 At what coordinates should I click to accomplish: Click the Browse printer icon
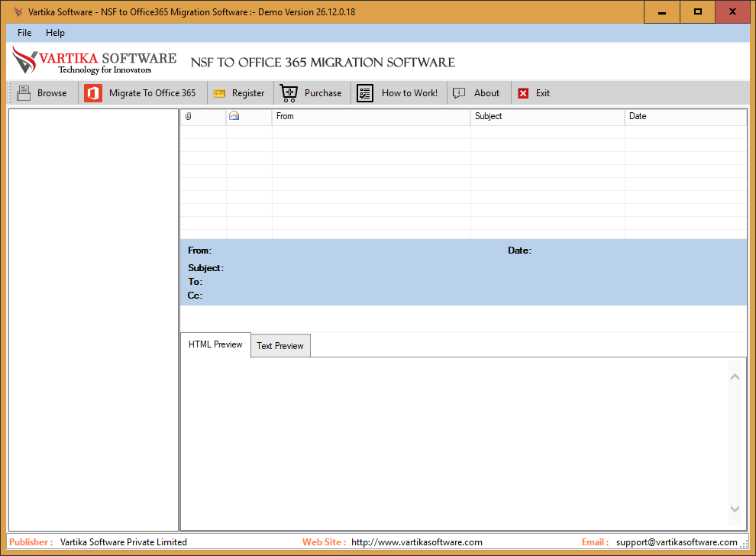[x=24, y=93]
